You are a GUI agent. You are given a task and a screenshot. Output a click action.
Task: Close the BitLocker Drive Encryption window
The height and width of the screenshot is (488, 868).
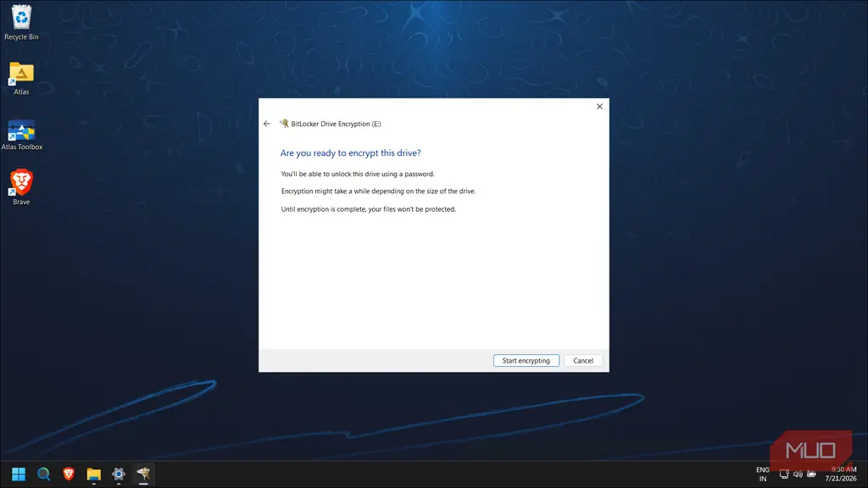tap(599, 106)
